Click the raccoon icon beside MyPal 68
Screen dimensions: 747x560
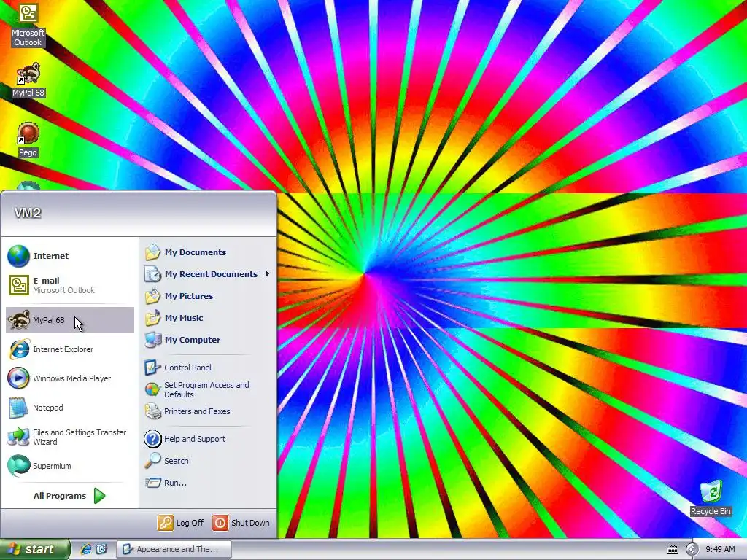pyautogui.click(x=18, y=320)
